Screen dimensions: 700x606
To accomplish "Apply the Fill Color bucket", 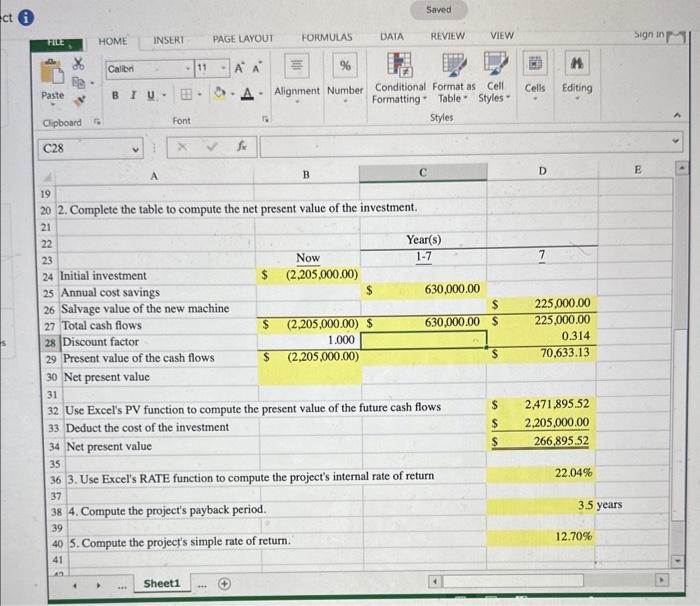I will pyautogui.click(x=220, y=94).
